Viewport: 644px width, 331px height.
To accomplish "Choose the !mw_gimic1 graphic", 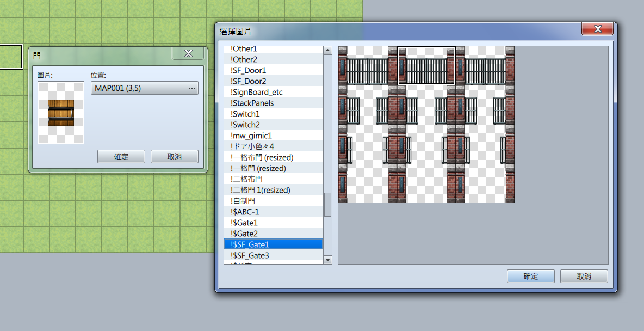I will click(x=274, y=136).
